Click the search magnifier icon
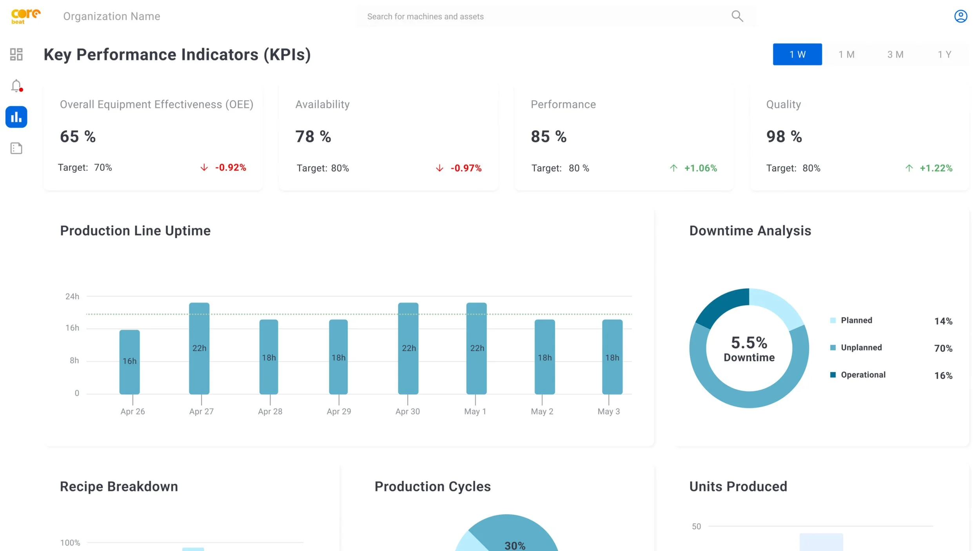This screenshot has width=980, height=551. (737, 16)
